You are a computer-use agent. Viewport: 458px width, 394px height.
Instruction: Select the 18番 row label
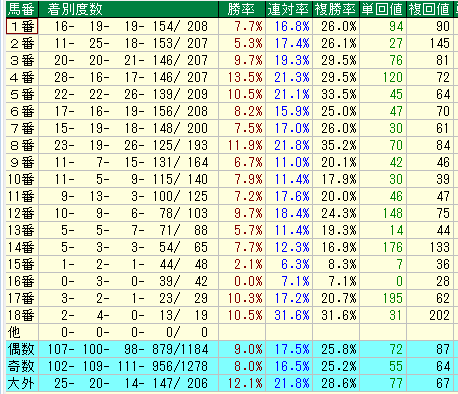pos(22,315)
